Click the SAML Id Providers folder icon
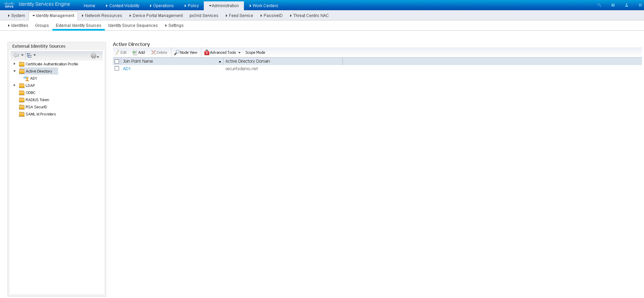This screenshot has width=644, height=298. click(22, 114)
